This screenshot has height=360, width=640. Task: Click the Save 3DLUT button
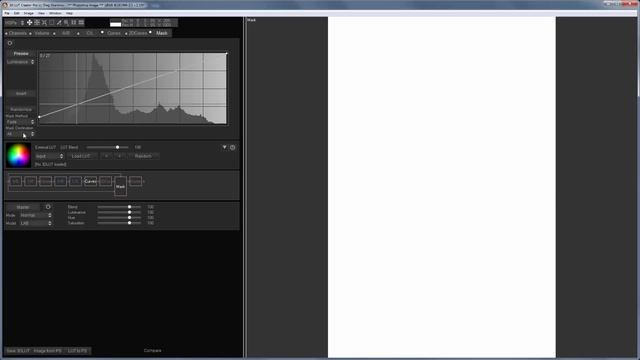18,351
